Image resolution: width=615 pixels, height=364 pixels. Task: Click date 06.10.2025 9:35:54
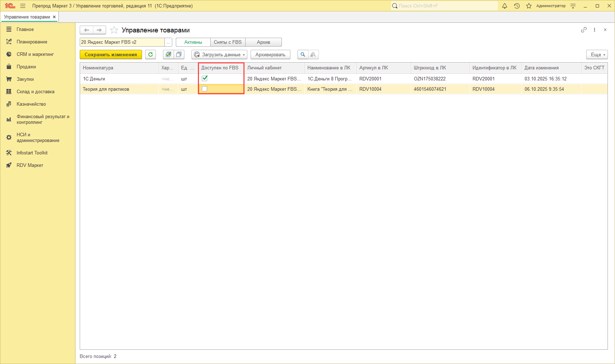pos(551,89)
